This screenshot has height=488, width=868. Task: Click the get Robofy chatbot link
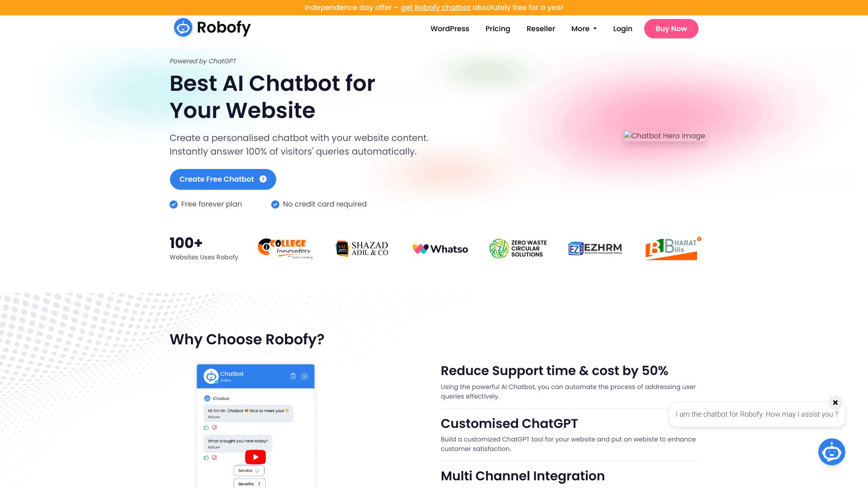click(435, 7)
